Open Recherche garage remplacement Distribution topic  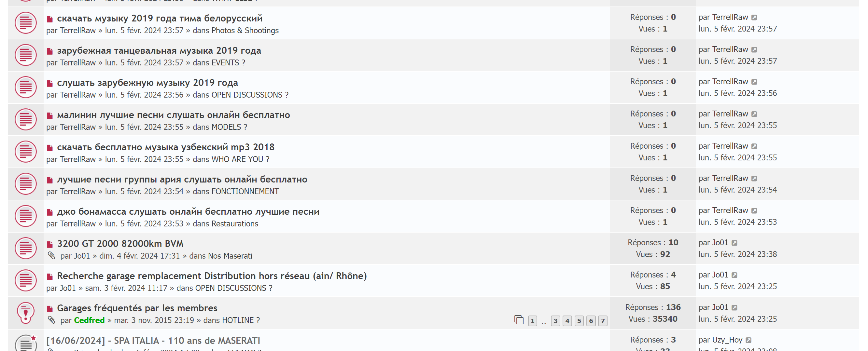(212, 276)
